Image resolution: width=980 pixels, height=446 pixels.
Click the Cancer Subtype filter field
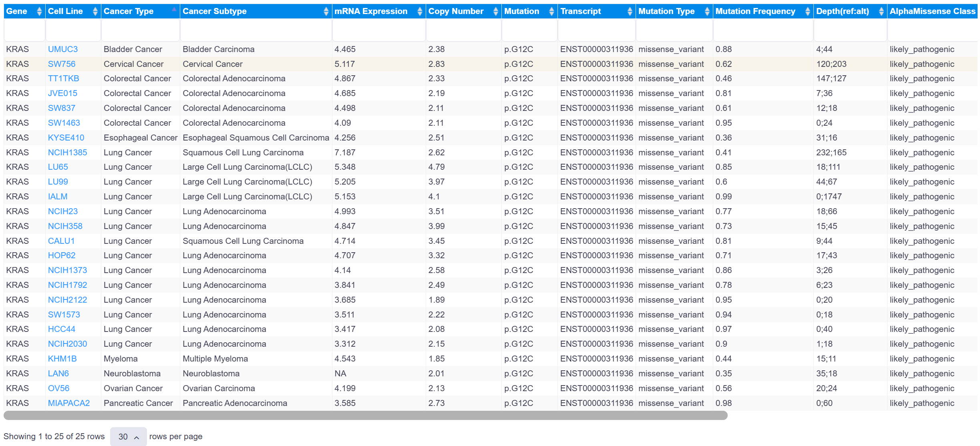pos(256,30)
